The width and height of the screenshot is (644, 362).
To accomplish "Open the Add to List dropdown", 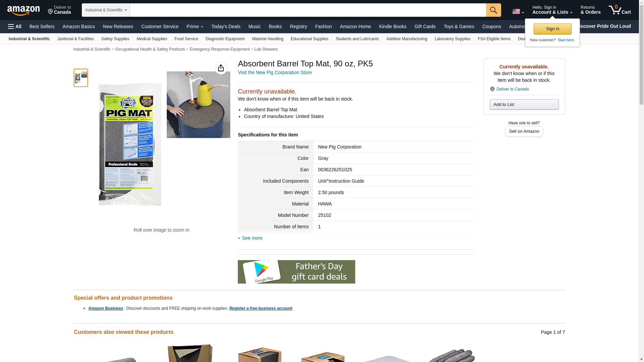I will (x=524, y=105).
